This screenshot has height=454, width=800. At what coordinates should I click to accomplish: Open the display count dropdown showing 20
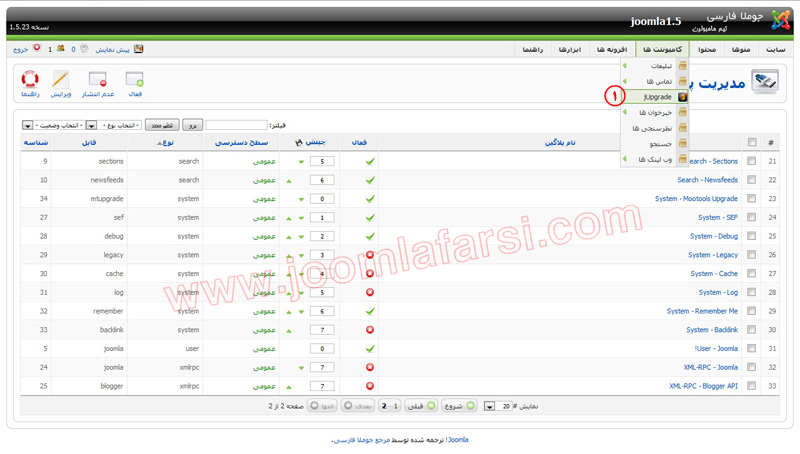(489, 407)
